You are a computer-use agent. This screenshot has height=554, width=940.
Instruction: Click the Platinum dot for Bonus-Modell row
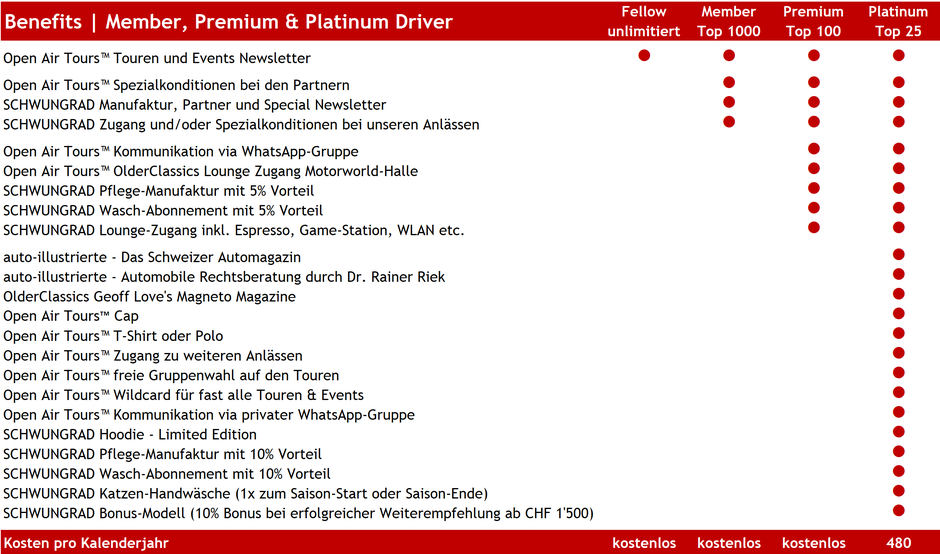pyautogui.click(x=898, y=511)
